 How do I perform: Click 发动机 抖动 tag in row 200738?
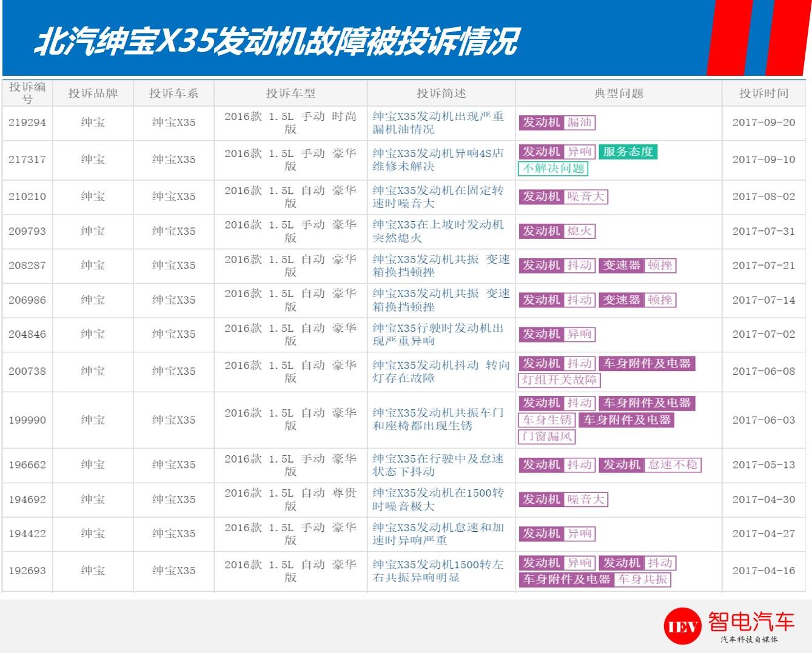[x=557, y=364]
